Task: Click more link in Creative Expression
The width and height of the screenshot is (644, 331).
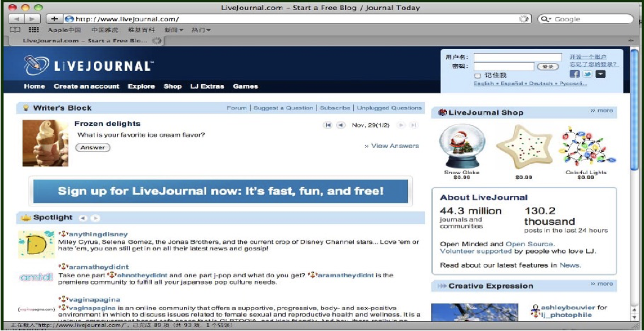Action: click(x=601, y=284)
